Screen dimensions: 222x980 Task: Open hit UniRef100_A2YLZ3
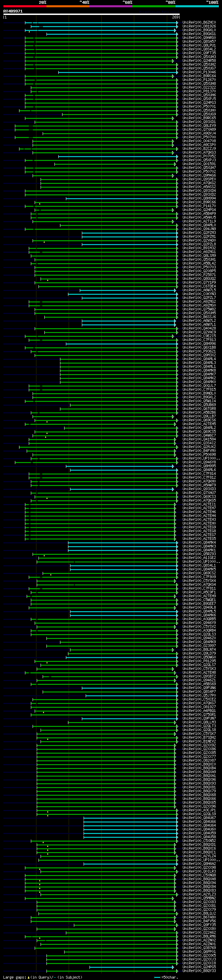pyautogui.click(x=199, y=894)
